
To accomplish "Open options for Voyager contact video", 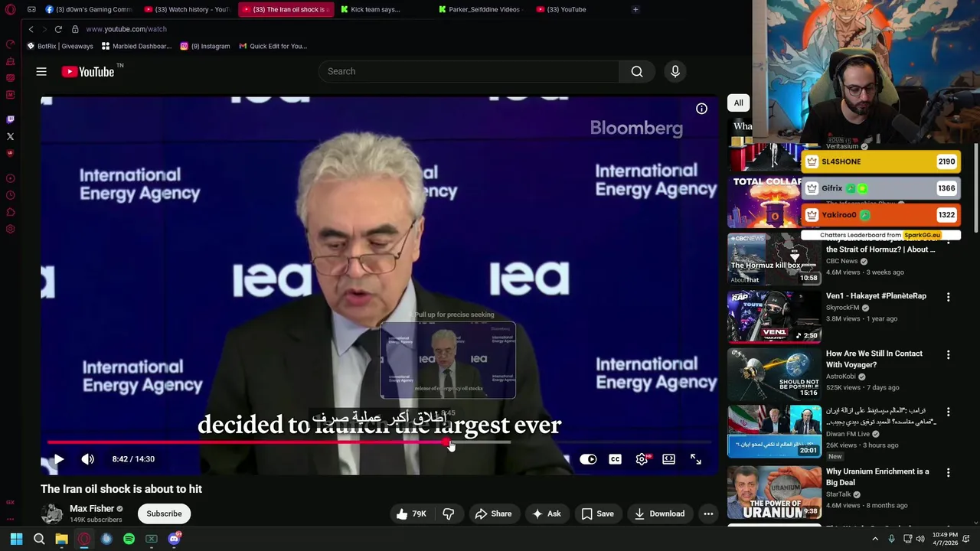I will [948, 355].
